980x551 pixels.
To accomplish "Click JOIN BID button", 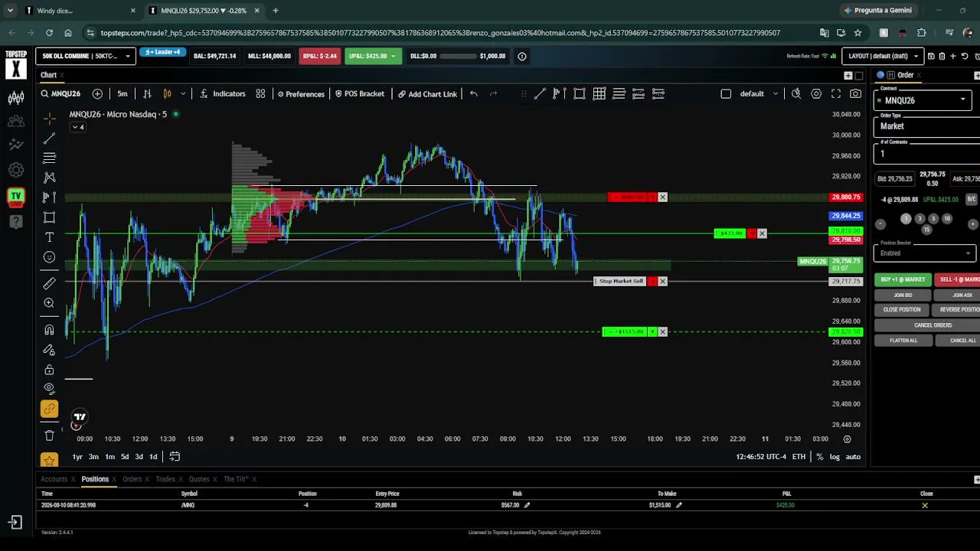I will [903, 295].
